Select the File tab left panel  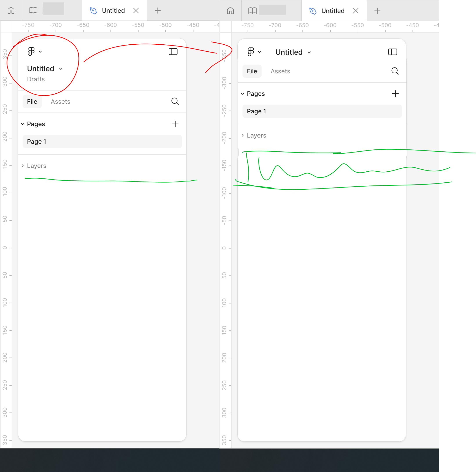pyautogui.click(x=32, y=102)
